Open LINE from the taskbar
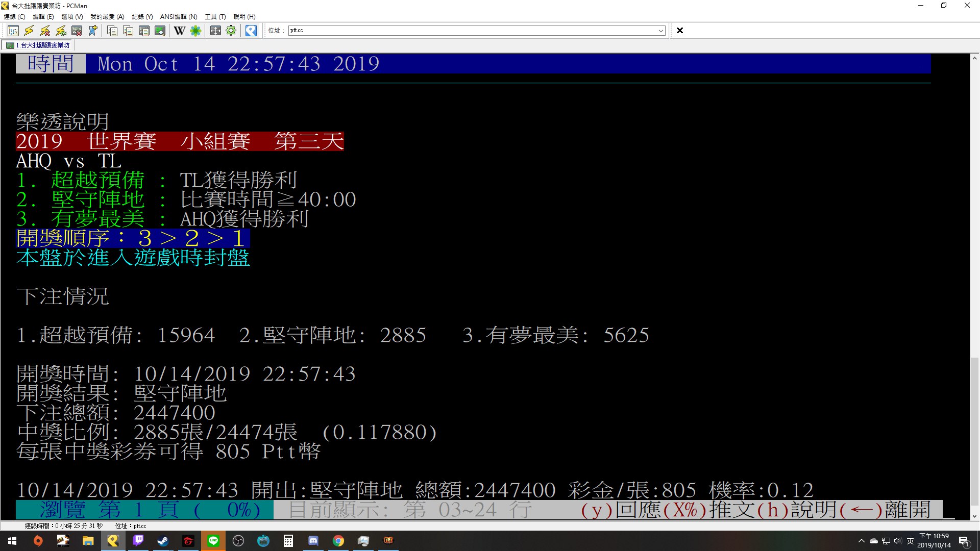Viewport: 980px width, 551px height. click(213, 541)
